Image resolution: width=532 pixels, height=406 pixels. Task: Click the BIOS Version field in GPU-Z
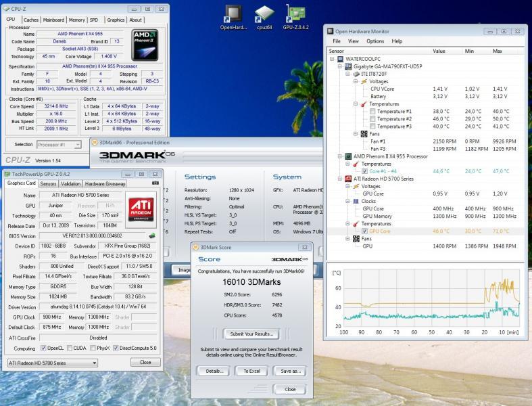(93, 235)
